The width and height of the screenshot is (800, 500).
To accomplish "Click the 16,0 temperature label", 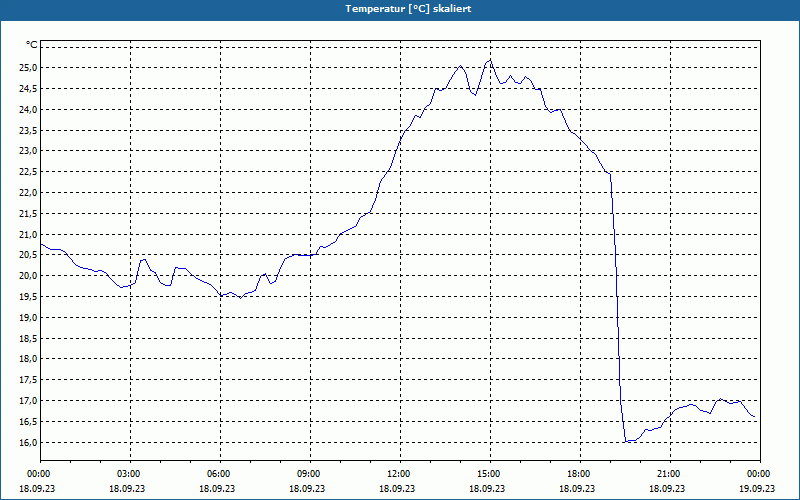I will pos(29,442).
